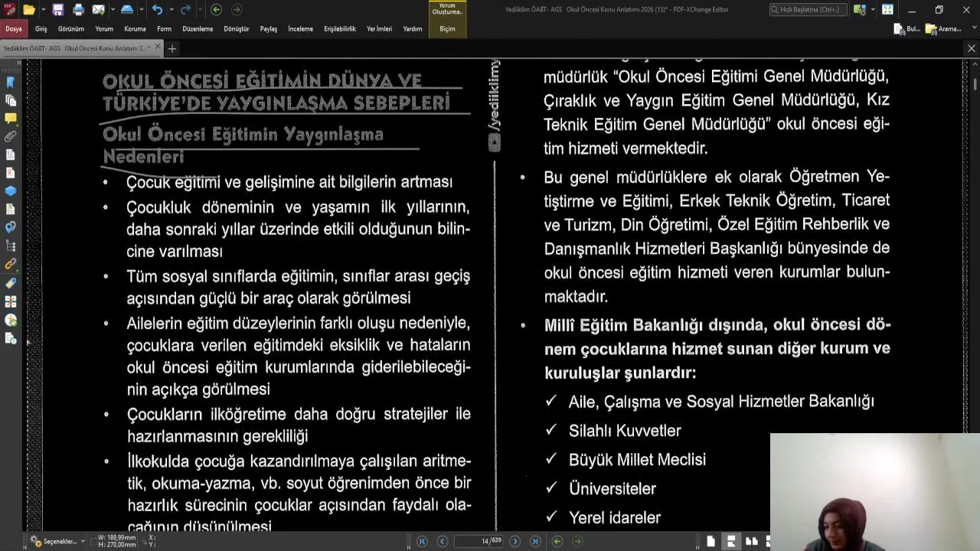The width and height of the screenshot is (980, 551).
Task: Open the Dosya menu
Action: pos(14,28)
